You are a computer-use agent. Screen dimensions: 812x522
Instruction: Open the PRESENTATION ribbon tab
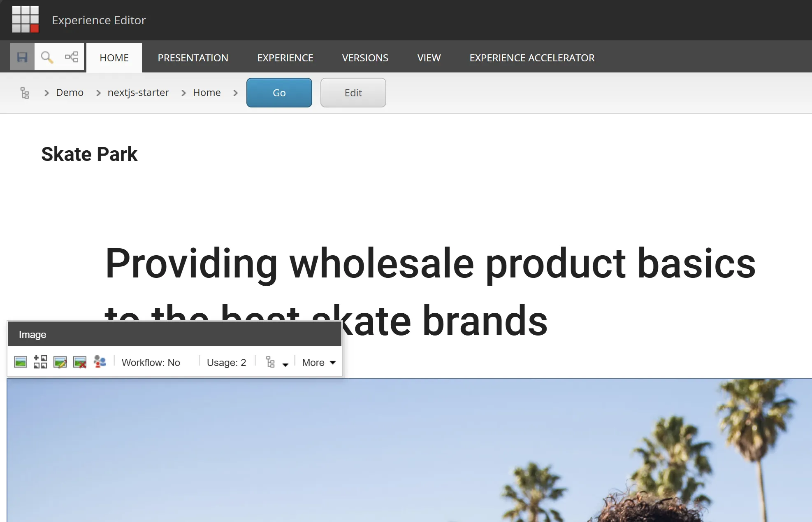(193, 58)
